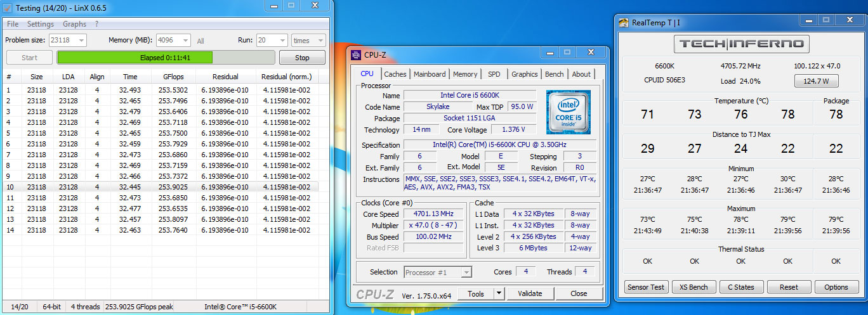Open the Graphs menu in LinX
The height and width of the screenshot is (315, 868).
[74, 24]
